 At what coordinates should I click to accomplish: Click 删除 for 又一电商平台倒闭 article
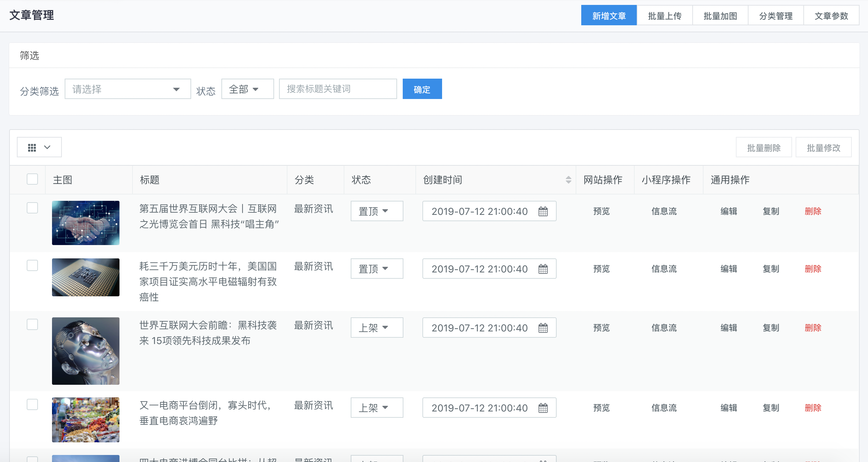(813, 408)
